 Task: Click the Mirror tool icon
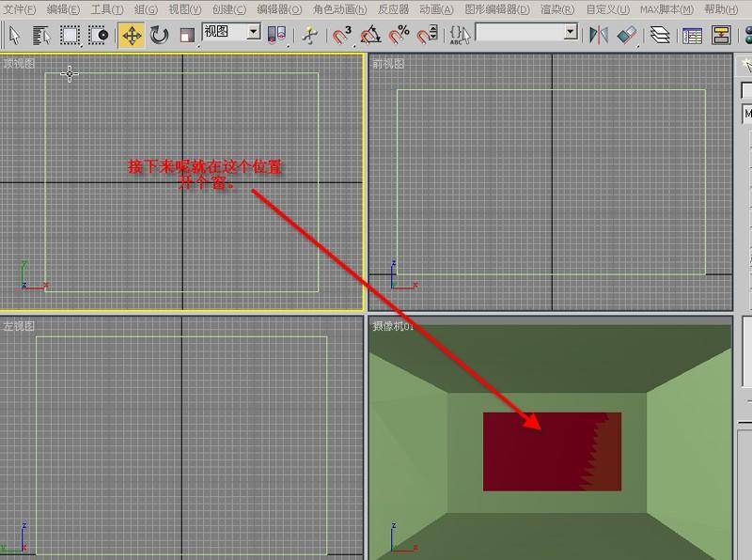(x=598, y=36)
